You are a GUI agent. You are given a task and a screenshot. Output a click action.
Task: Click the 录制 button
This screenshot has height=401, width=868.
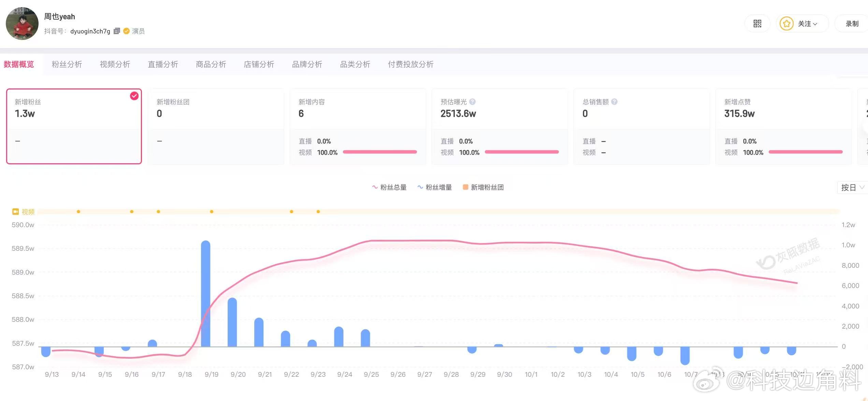(852, 24)
